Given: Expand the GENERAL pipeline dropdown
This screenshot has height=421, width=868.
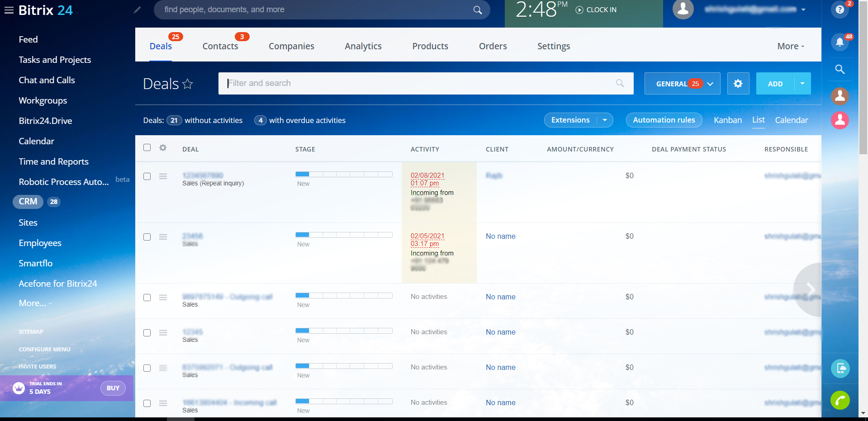Looking at the screenshot, I should click(x=710, y=84).
